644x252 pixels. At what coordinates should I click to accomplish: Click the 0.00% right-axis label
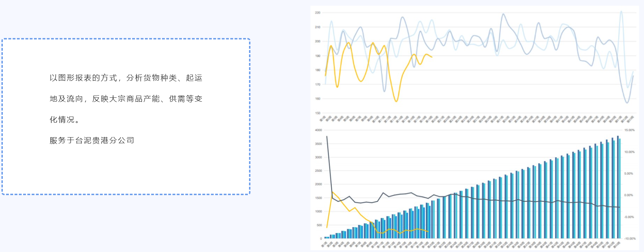coord(628,195)
